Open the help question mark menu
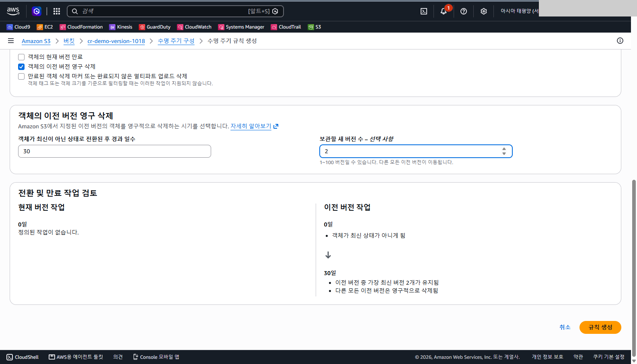 (x=464, y=11)
